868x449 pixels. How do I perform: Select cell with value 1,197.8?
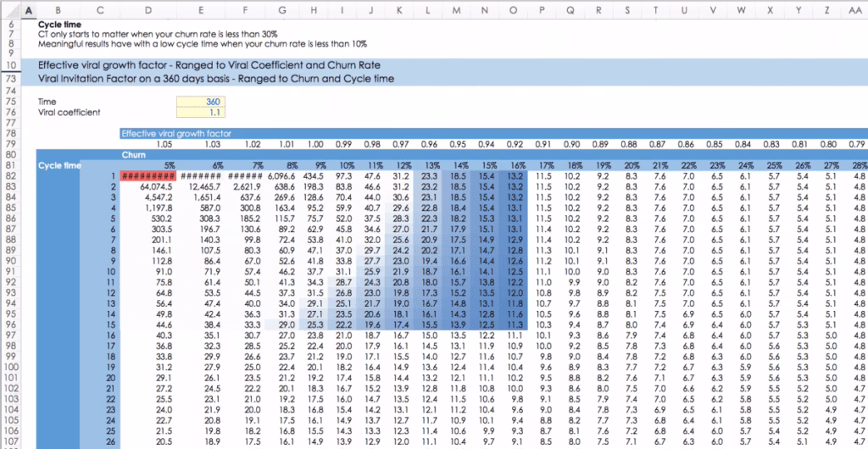(148, 208)
